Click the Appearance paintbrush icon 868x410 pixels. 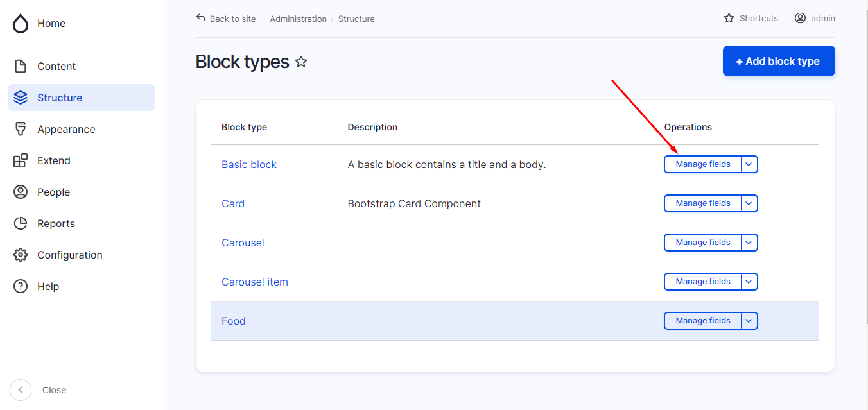coord(21,129)
